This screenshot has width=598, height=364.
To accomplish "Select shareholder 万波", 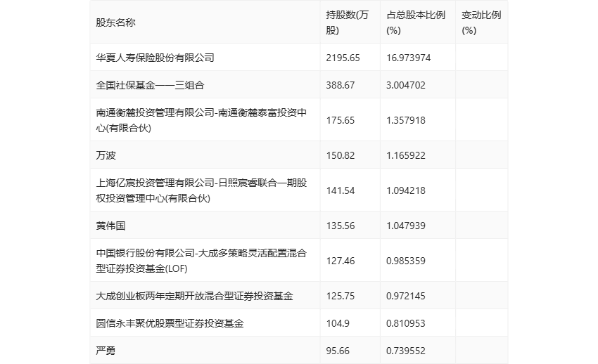I will tap(106, 155).
